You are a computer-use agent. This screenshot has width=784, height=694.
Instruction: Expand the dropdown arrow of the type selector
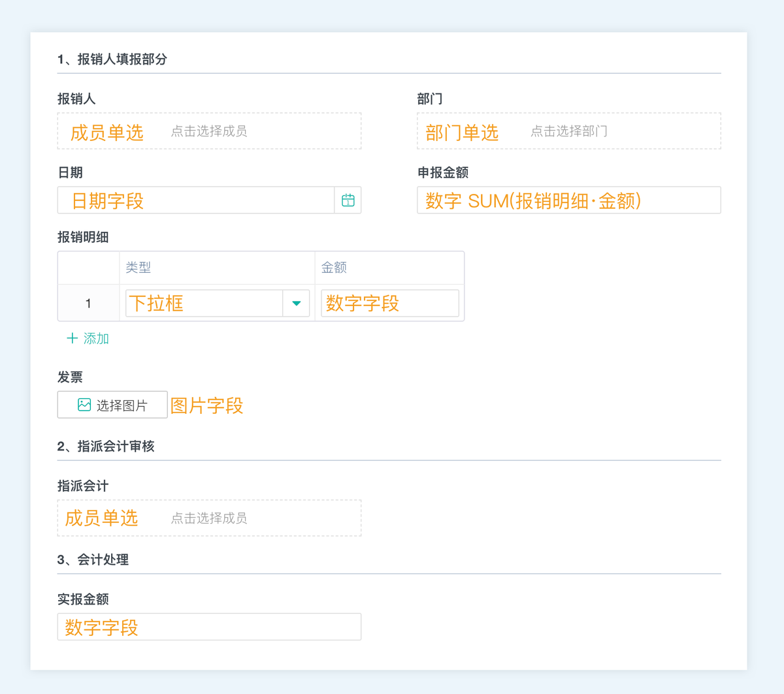coord(295,303)
